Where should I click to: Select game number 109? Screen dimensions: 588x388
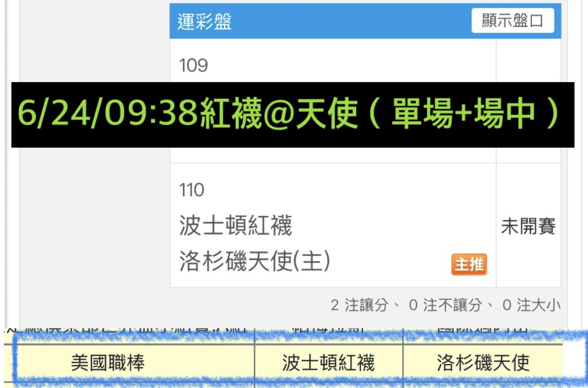[x=193, y=65]
